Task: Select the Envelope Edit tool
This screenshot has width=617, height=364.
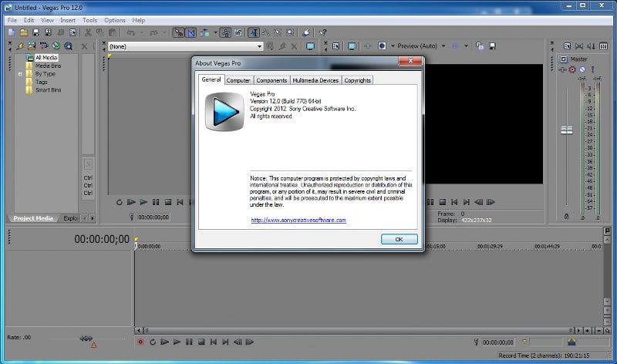Action: pos(266,32)
